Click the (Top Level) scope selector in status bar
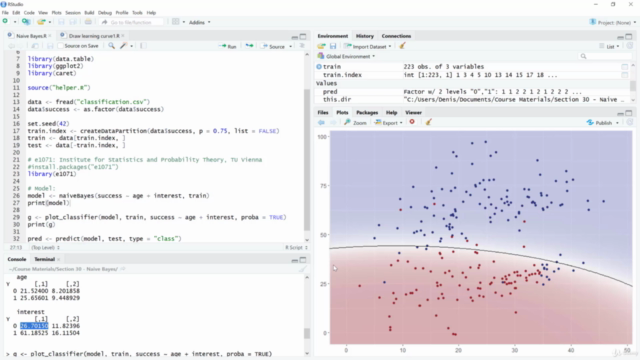Image resolution: width=640 pixels, height=360 pixels. pyautogui.click(x=46, y=247)
